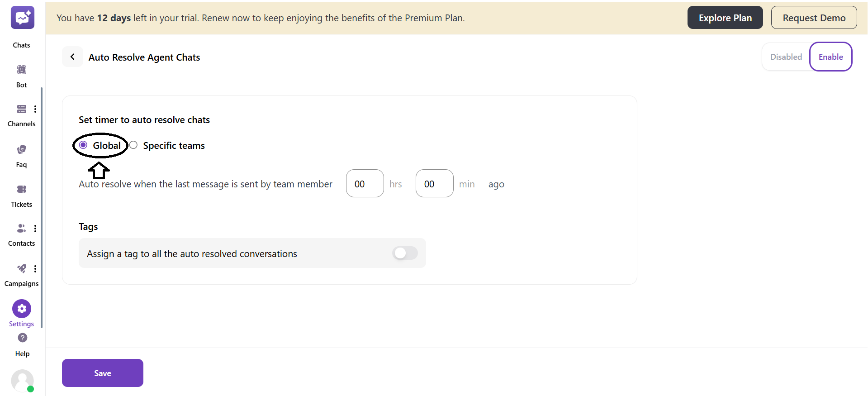The width and height of the screenshot is (868, 396).
Task: Open the Tickets section
Action: click(21, 189)
